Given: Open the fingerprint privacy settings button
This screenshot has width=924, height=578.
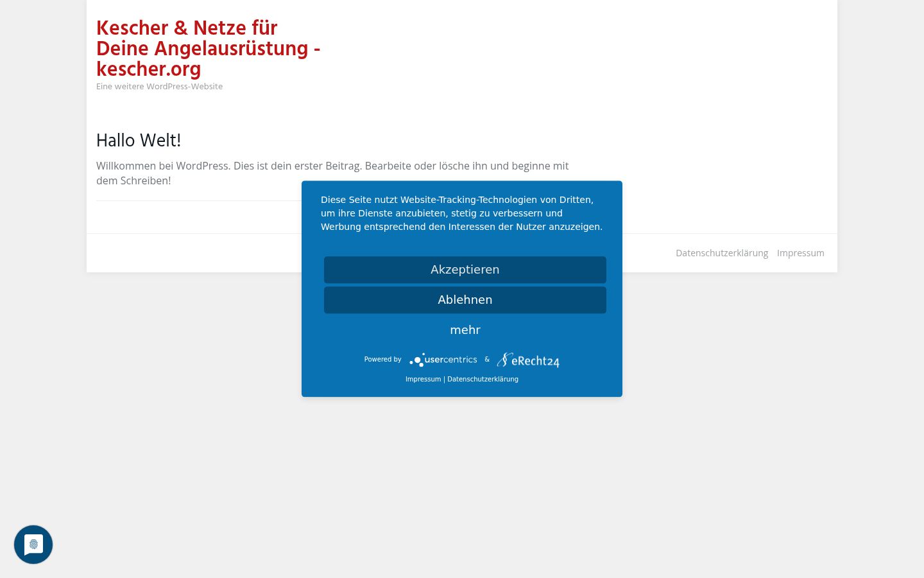Looking at the screenshot, I should 33,545.
